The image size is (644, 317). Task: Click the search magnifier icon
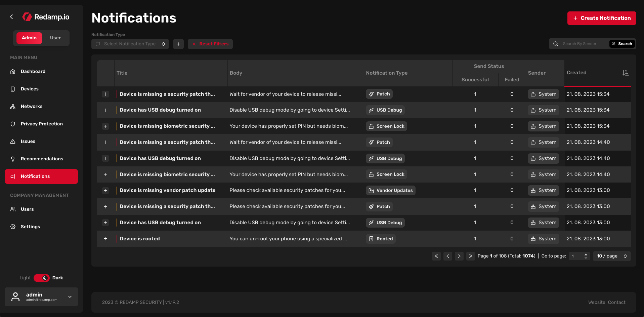pos(556,44)
